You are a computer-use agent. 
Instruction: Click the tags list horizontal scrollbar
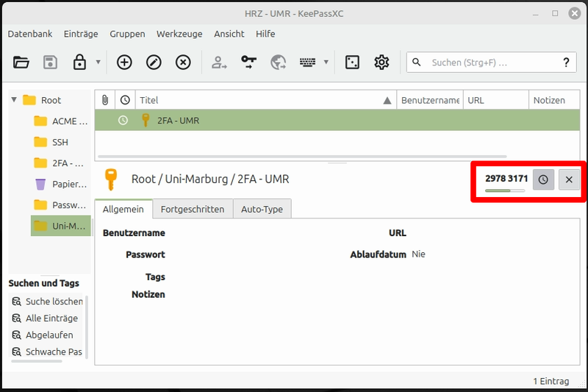pyautogui.click(x=36, y=361)
